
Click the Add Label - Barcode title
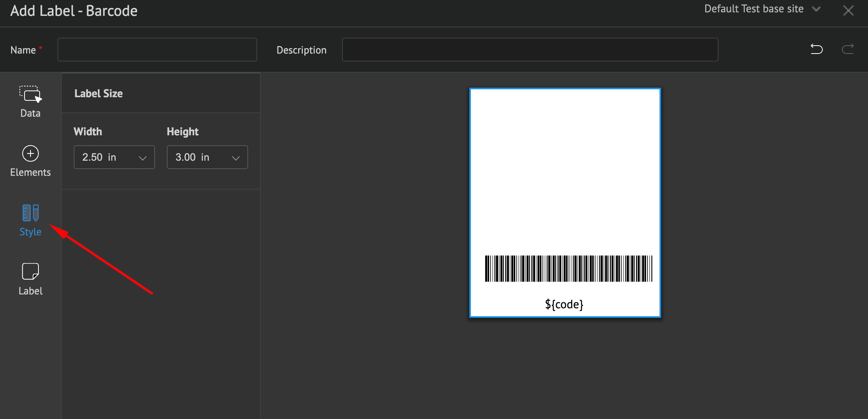74,11
